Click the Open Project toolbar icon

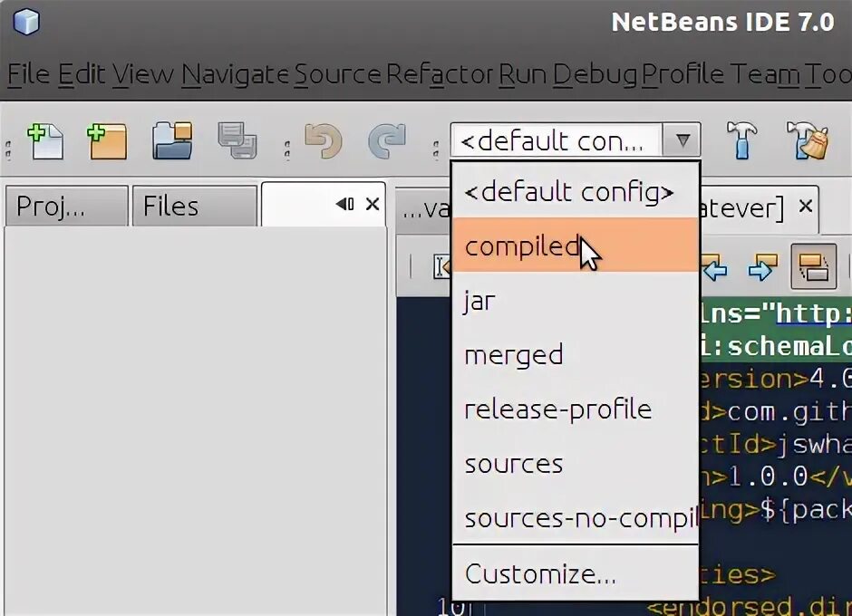click(172, 140)
